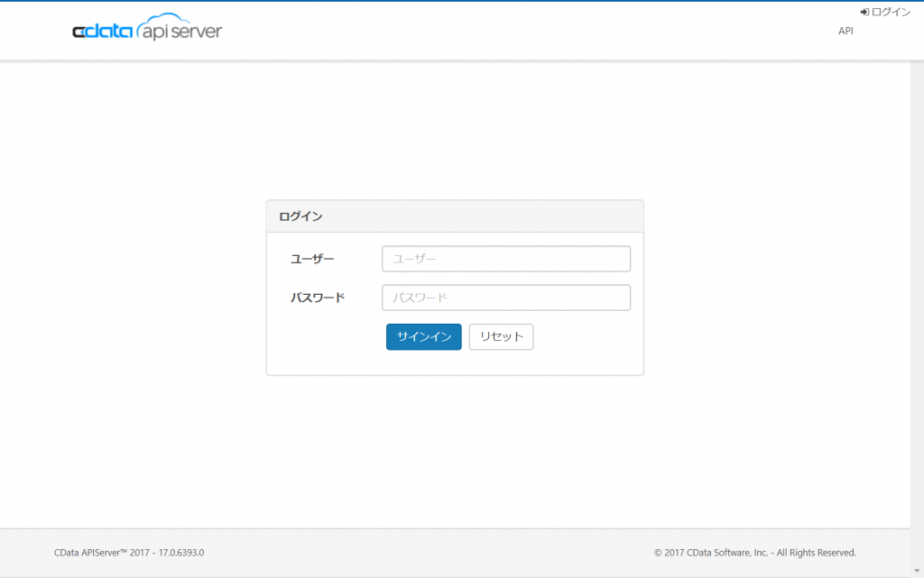Click the リセット button

[502, 336]
